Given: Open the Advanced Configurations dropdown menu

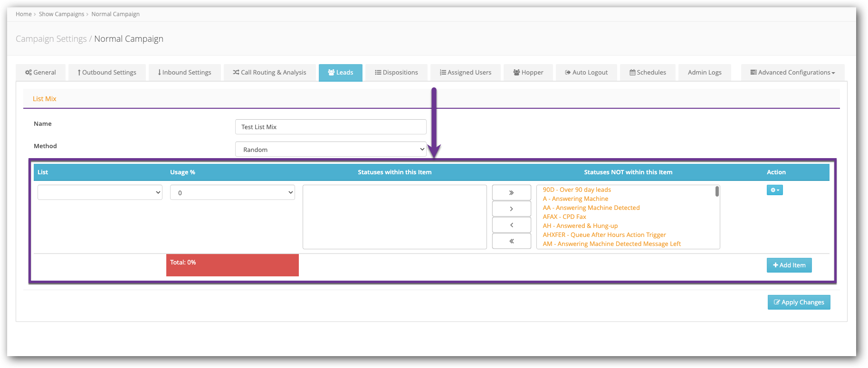Looking at the screenshot, I should coord(792,73).
